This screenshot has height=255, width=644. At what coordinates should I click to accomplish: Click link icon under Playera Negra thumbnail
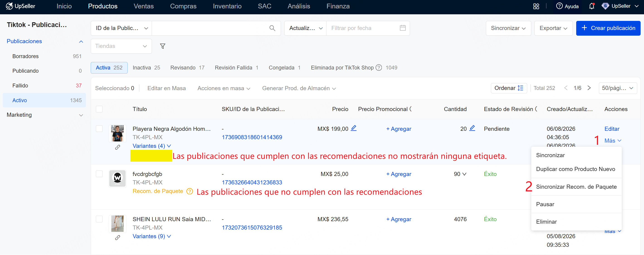117,147
